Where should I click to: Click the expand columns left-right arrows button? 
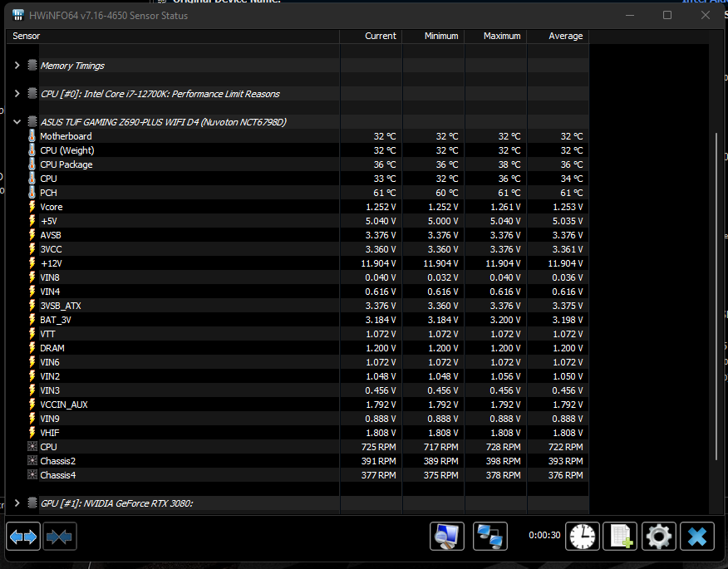(x=23, y=537)
